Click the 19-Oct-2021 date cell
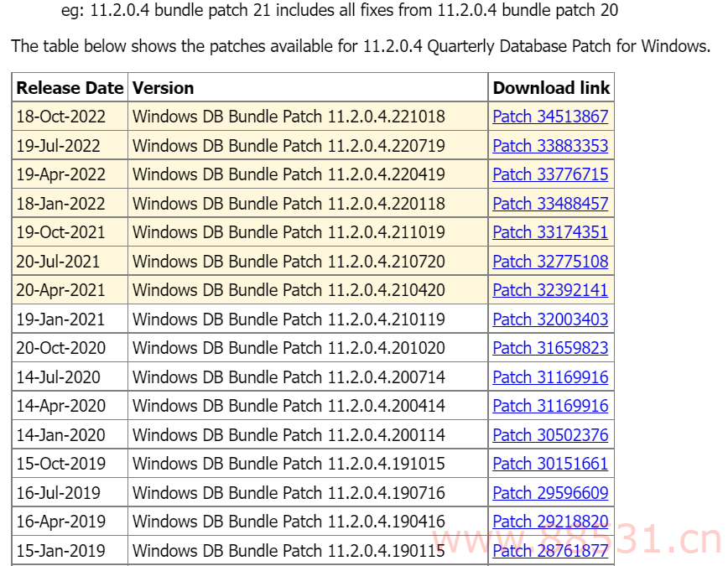Screen dimensions: 728x566 coord(70,232)
